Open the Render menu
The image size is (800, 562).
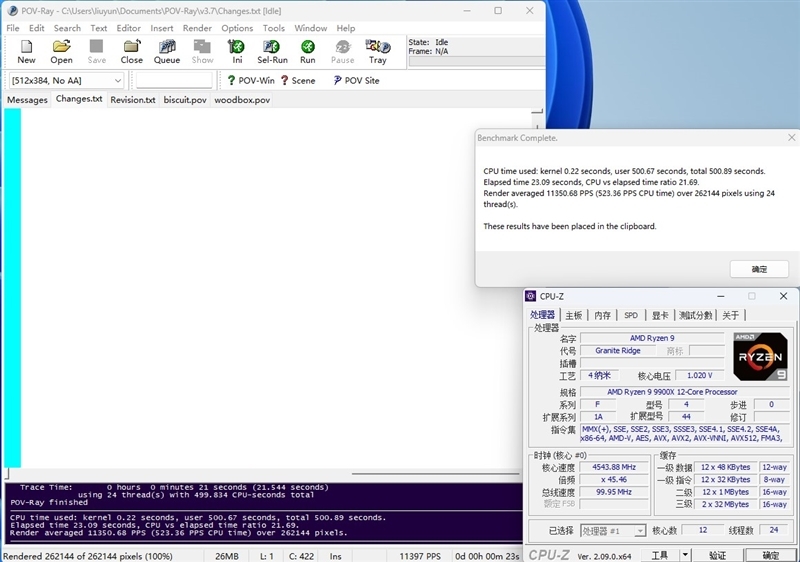coord(197,28)
